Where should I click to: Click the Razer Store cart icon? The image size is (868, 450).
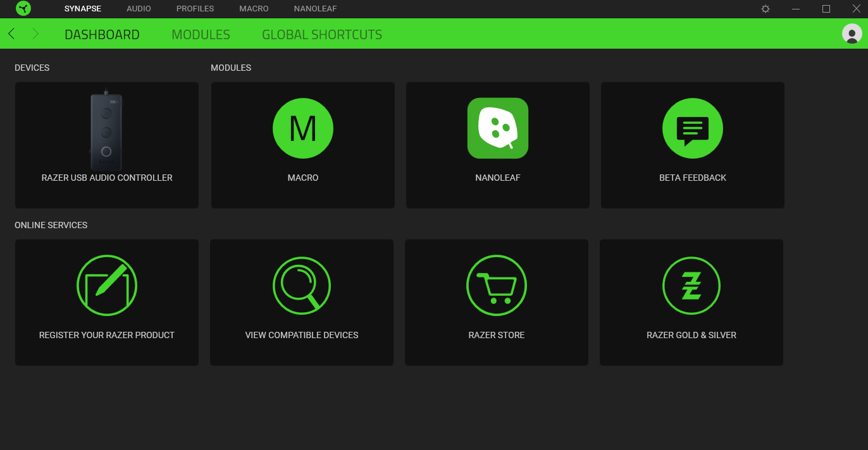click(497, 285)
